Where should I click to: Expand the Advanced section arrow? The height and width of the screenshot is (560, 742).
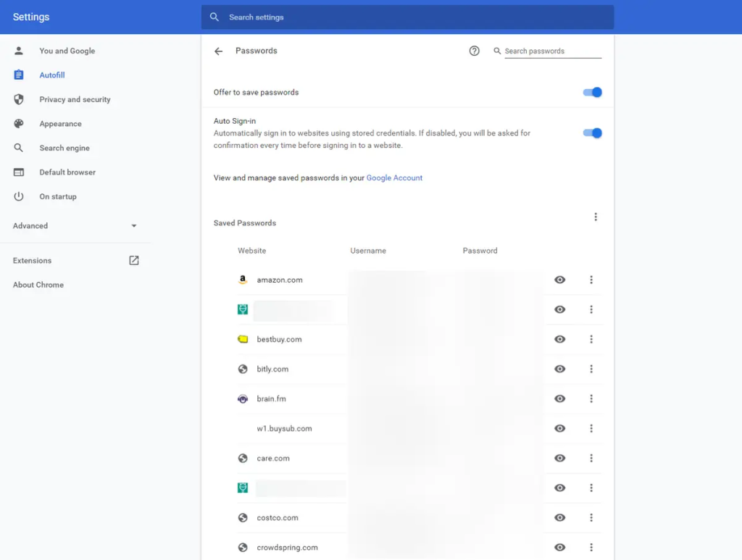[x=134, y=226]
